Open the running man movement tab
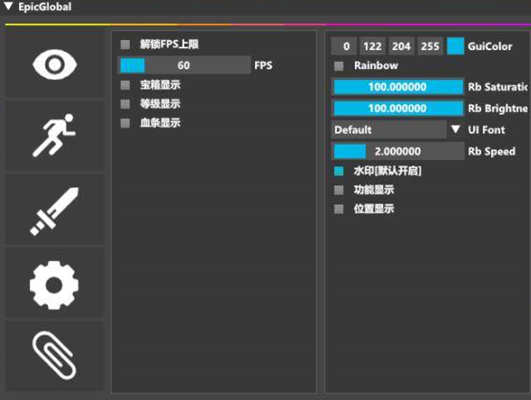Image resolution: width=531 pixels, height=400 pixels. pyautogui.click(x=55, y=135)
